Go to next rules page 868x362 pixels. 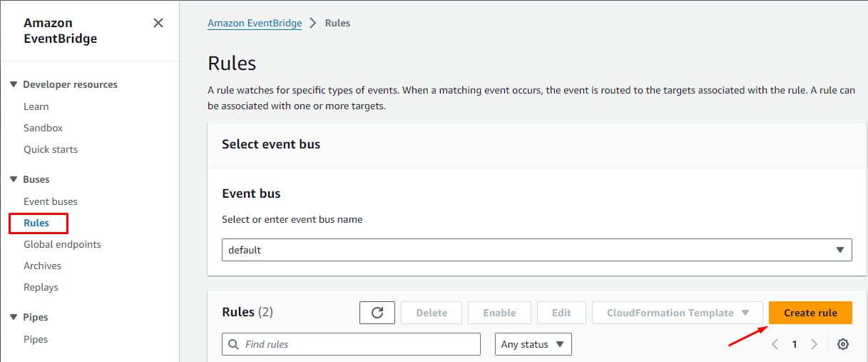pos(815,344)
